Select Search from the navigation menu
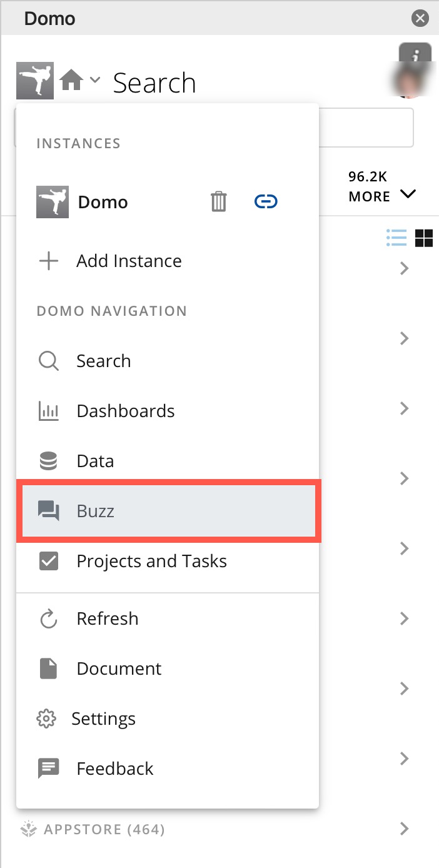Image resolution: width=439 pixels, height=868 pixels. [x=103, y=360]
